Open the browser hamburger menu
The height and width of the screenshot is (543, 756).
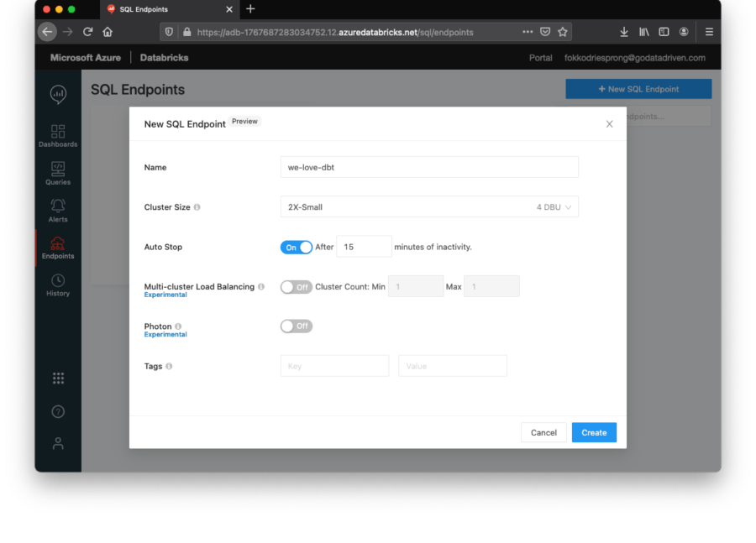pos(709,32)
